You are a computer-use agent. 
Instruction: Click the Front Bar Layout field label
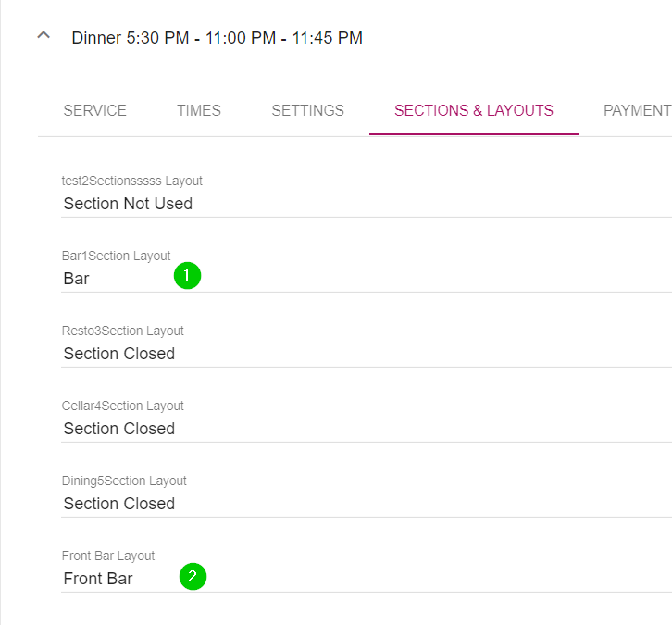click(108, 556)
